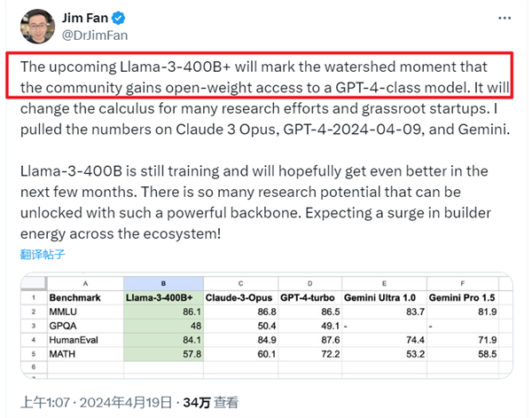The image size is (532, 418).
Task: Click the red-boxed opening tweet sentence
Action: click(x=268, y=75)
